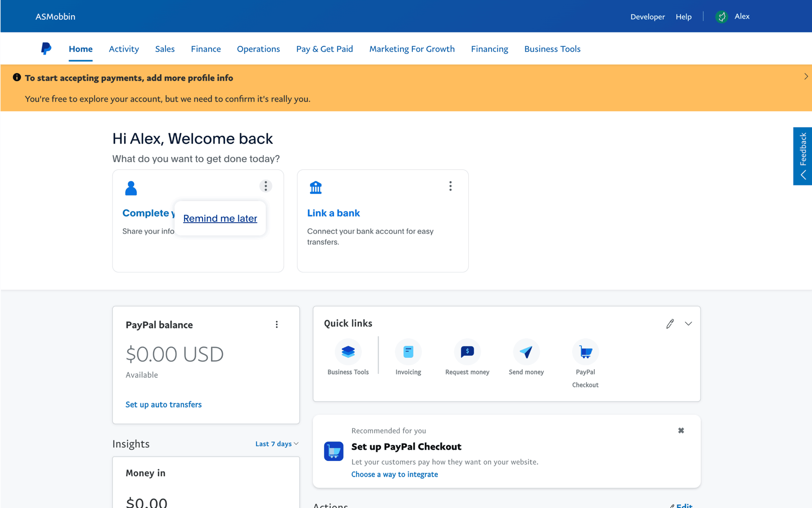Screen dimensions: 812x508
Task: Select the Financing tab
Action: (x=490, y=49)
